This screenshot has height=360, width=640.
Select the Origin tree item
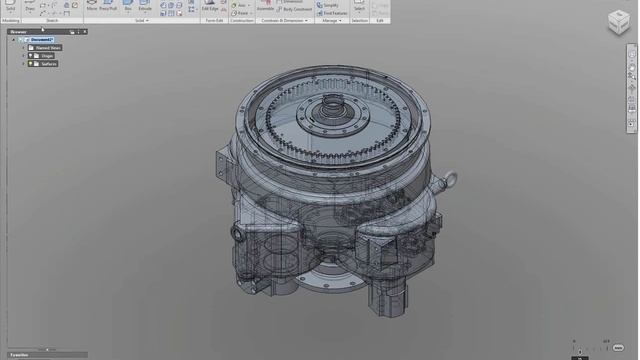[41, 56]
